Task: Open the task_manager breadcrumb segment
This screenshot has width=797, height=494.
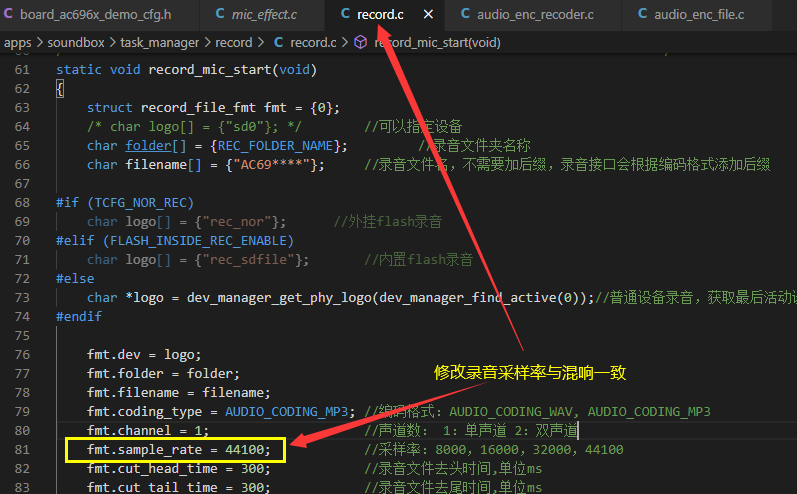Action: [x=160, y=43]
